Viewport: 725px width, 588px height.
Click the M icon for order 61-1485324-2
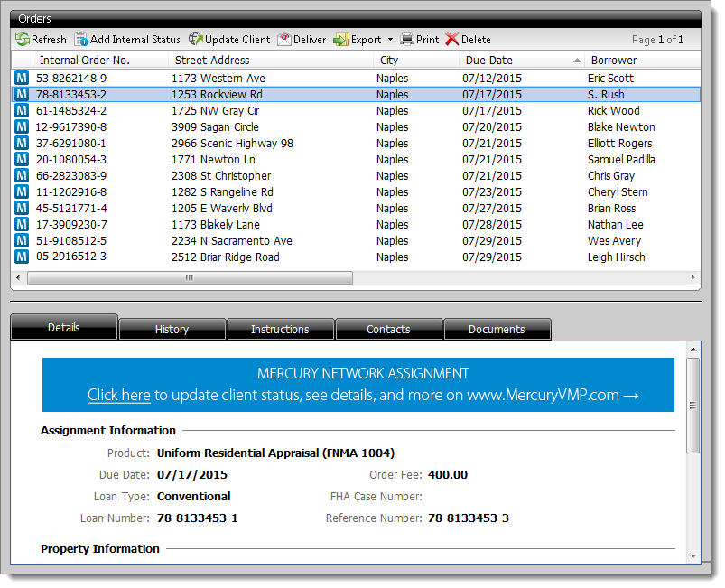22,110
